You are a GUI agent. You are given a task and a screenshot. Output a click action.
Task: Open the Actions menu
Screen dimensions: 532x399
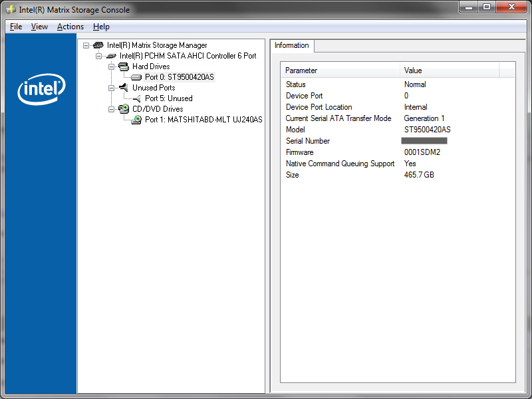coord(70,27)
